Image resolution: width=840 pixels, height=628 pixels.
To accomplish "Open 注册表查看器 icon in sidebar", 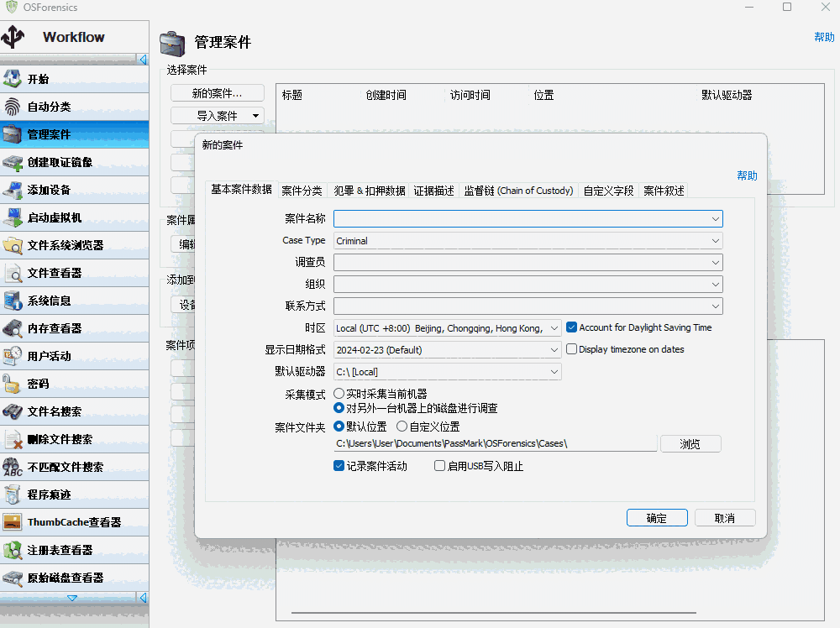I will point(13,550).
